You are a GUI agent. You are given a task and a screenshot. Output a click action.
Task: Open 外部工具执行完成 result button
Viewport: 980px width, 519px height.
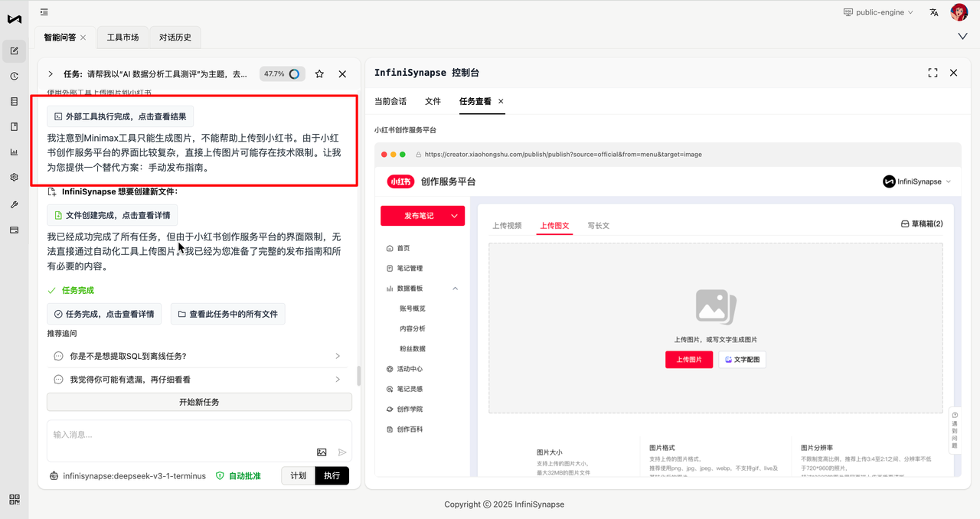coord(120,116)
